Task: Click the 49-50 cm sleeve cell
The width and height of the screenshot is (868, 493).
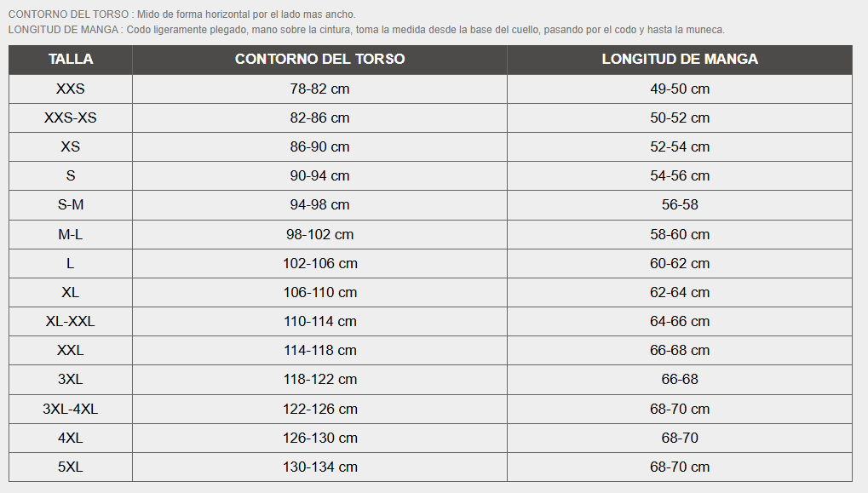Action: [x=680, y=89]
